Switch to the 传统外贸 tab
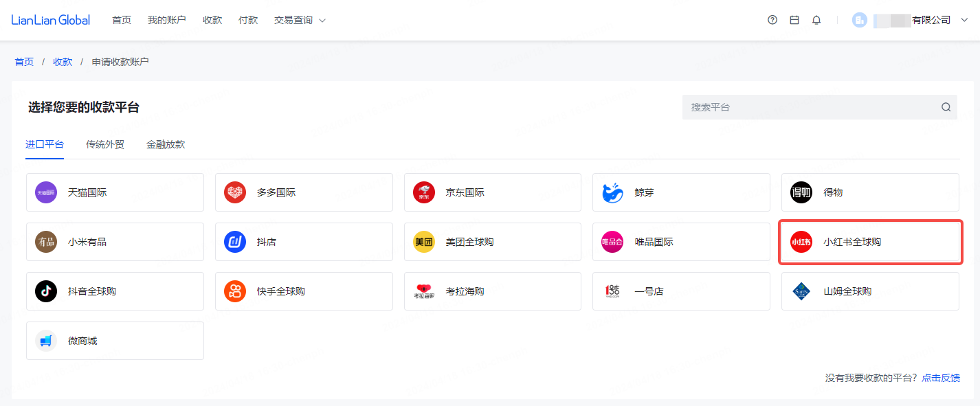This screenshot has height=406, width=980. 105,144
